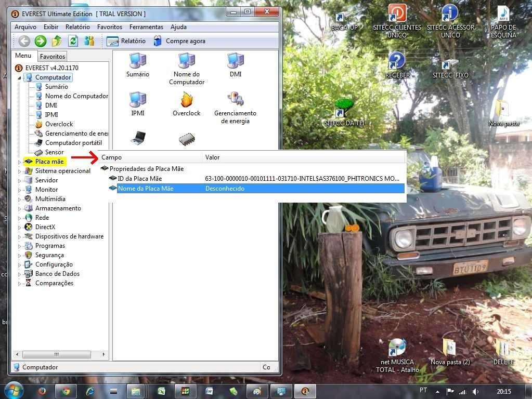Select SITECC DA TEI desktop shortcut
The height and width of the screenshot is (399, 532).
coord(344,113)
